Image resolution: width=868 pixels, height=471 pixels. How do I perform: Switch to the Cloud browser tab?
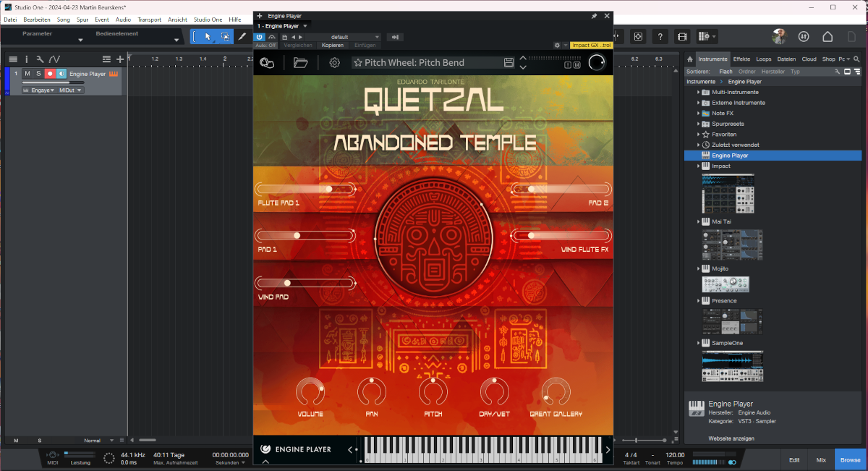tap(809, 59)
